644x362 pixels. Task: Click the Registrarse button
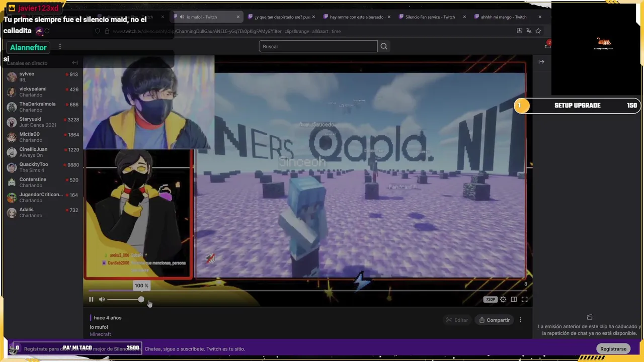[x=613, y=349]
